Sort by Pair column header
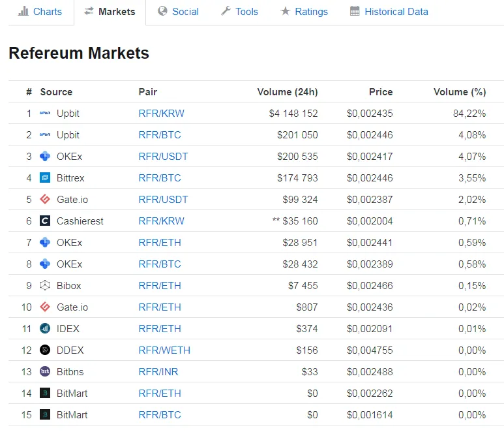504x432 pixels. coord(148,92)
